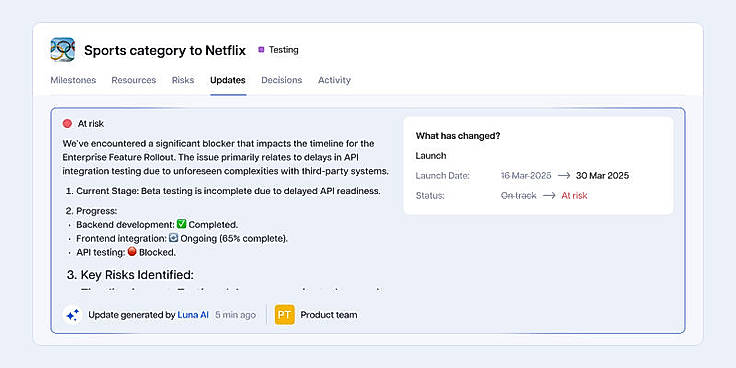Screen dimensions: 736x368
Task: Click the significant blocker summary paragraph
Action: click(225, 157)
